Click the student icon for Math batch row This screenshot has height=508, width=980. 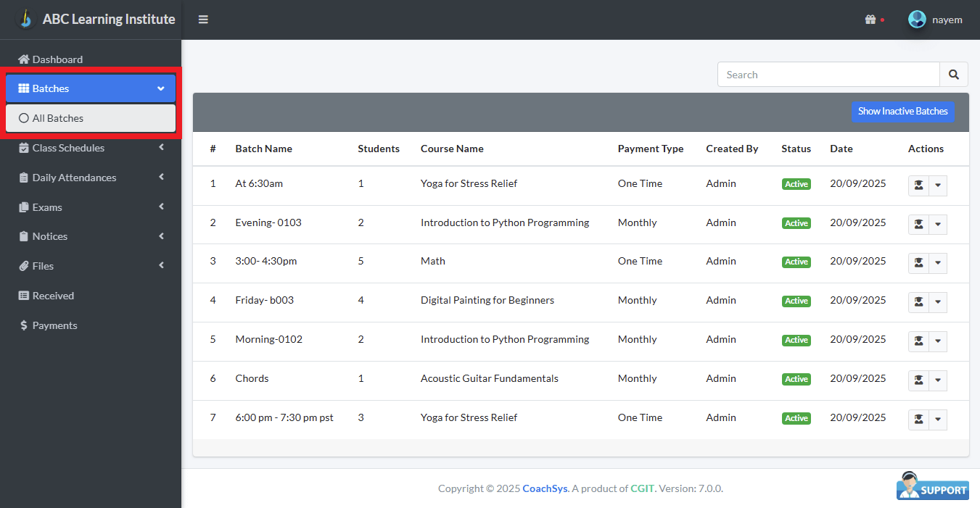(918, 263)
